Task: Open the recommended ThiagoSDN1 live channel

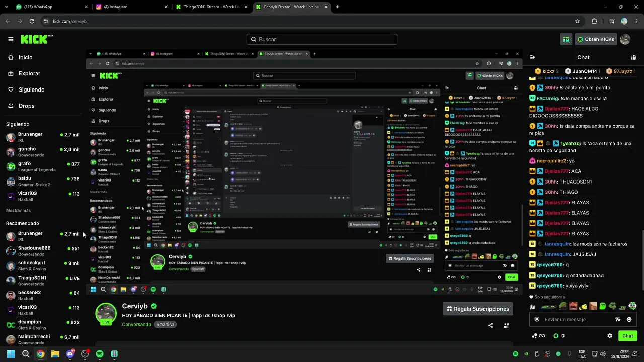Action: (x=43, y=280)
